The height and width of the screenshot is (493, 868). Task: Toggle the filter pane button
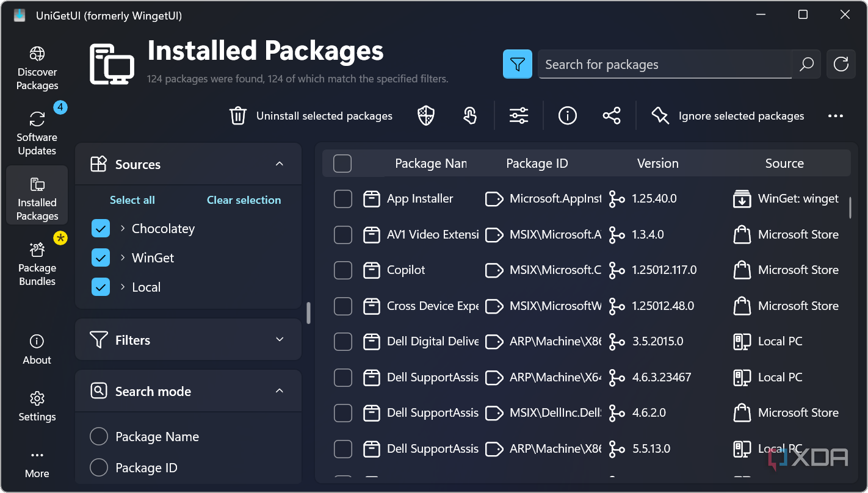pyautogui.click(x=518, y=64)
